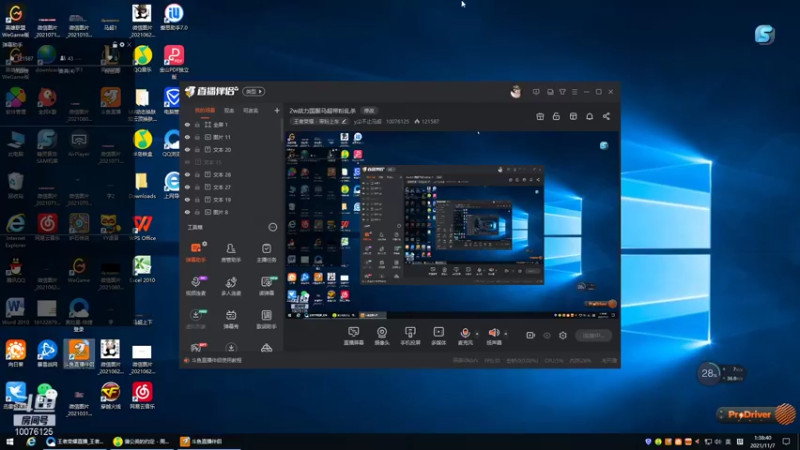Click the preview eye icon beside gear
The width and height of the screenshot is (800, 450).
[x=547, y=335]
